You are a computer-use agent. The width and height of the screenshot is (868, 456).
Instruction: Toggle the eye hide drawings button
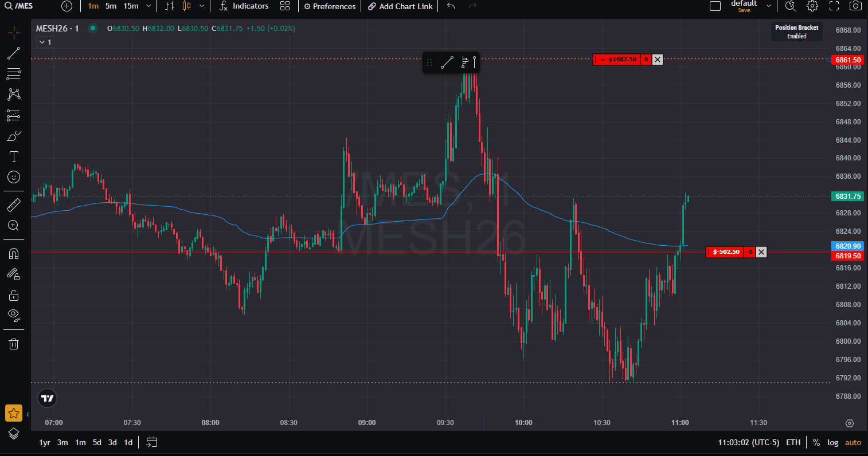pos(14,315)
